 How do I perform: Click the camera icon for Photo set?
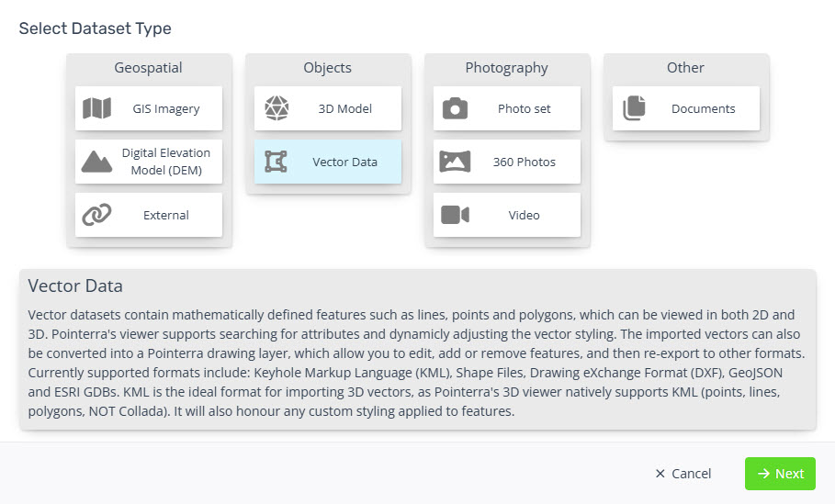pos(455,108)
